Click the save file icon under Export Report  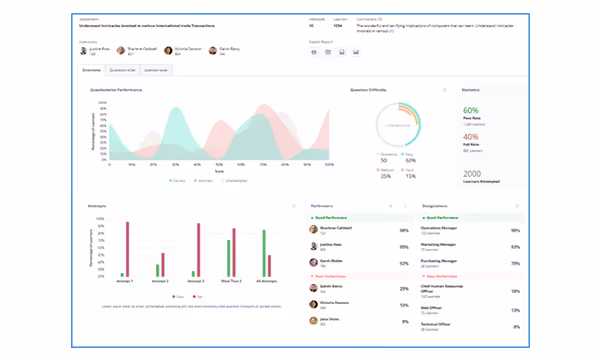pyautogui.click(x=342, y=52)
